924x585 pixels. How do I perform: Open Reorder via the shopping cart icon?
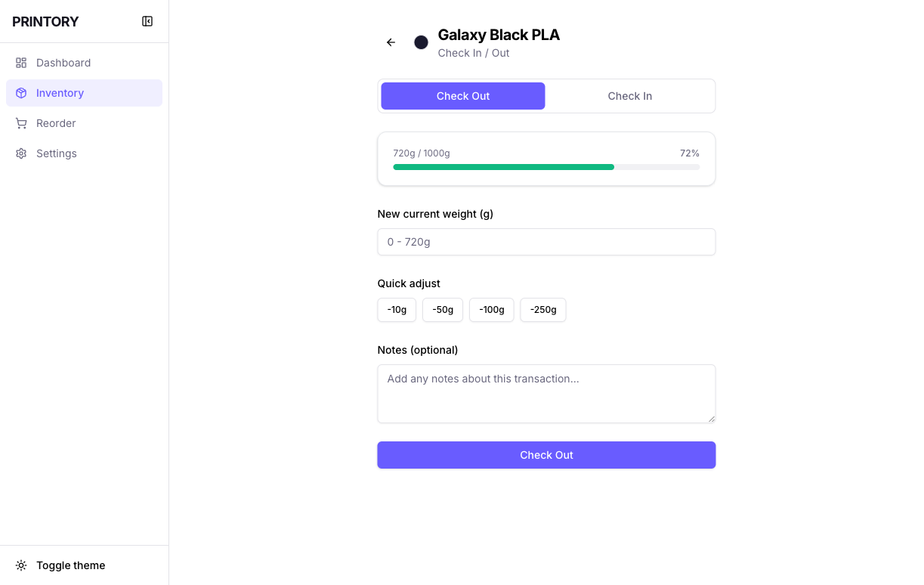pos(21,123)
